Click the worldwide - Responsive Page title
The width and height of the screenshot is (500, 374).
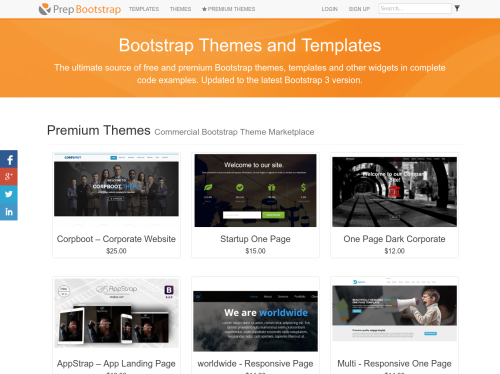(255, 364)
